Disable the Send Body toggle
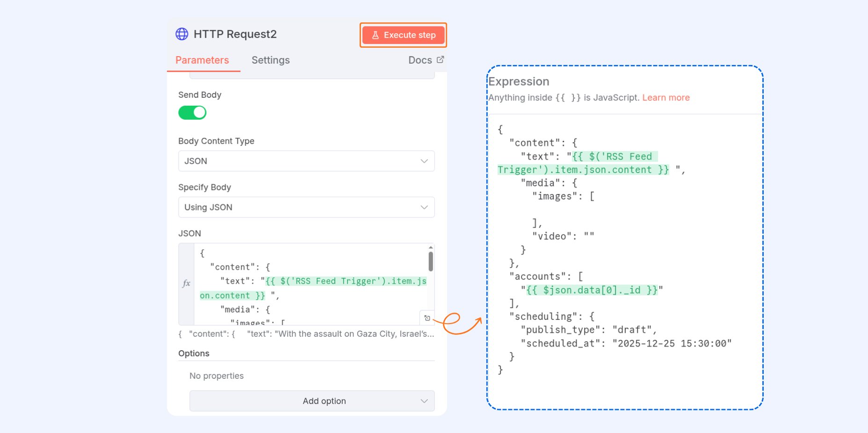 [x=192, y=113]
